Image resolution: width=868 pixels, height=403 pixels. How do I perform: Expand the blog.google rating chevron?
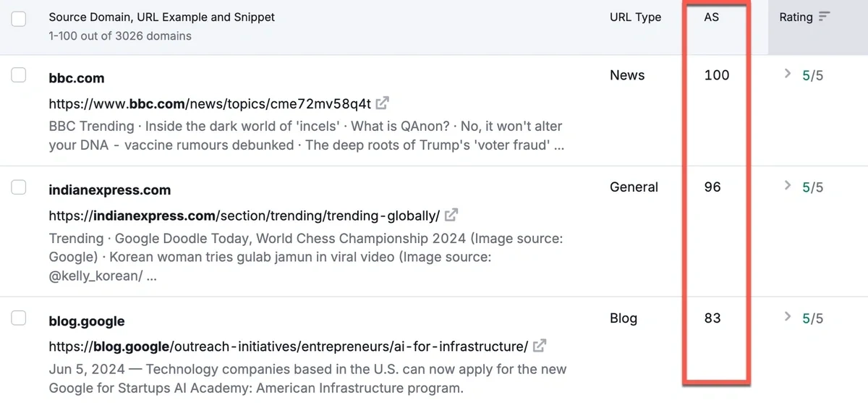788,318
